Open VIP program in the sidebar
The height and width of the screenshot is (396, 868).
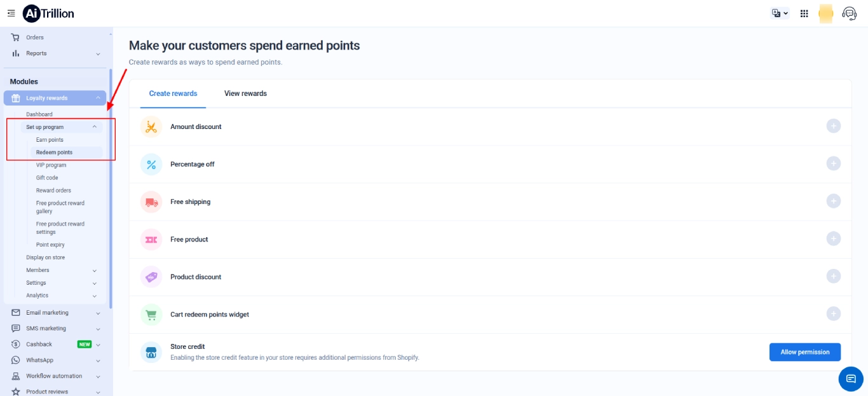coord(51,165)
